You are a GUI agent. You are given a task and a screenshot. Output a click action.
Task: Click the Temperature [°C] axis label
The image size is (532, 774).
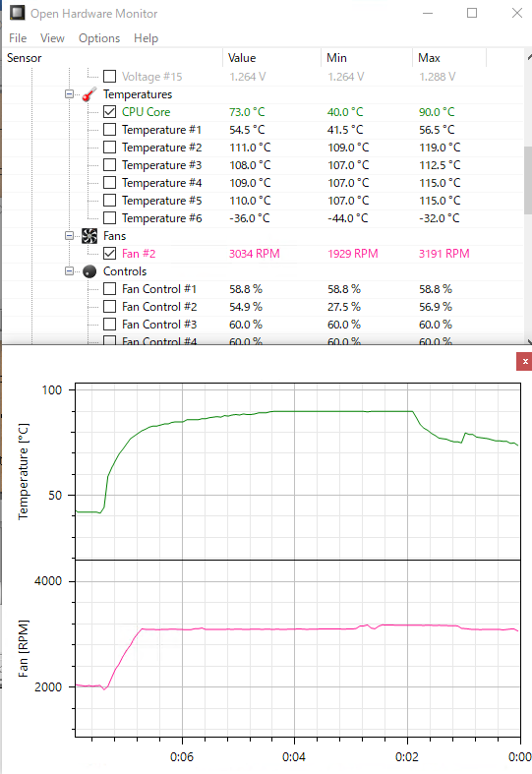24,471
